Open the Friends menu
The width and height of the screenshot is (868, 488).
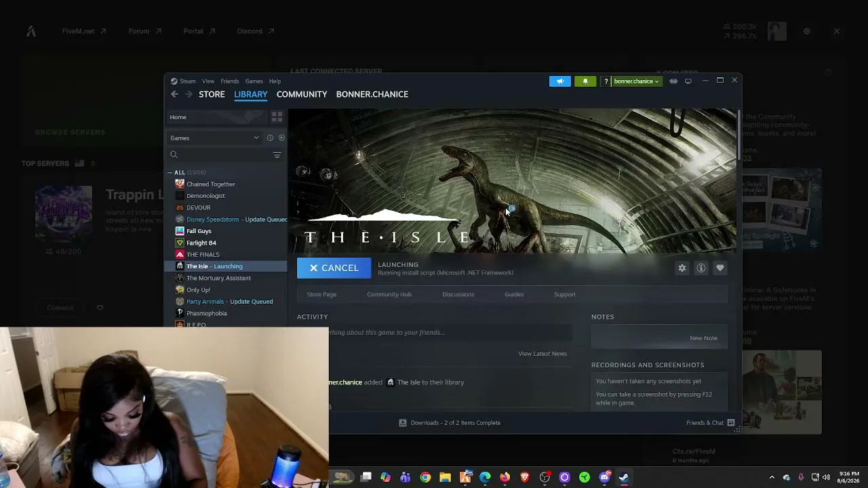pyautogui.click(x=230, y=81)
